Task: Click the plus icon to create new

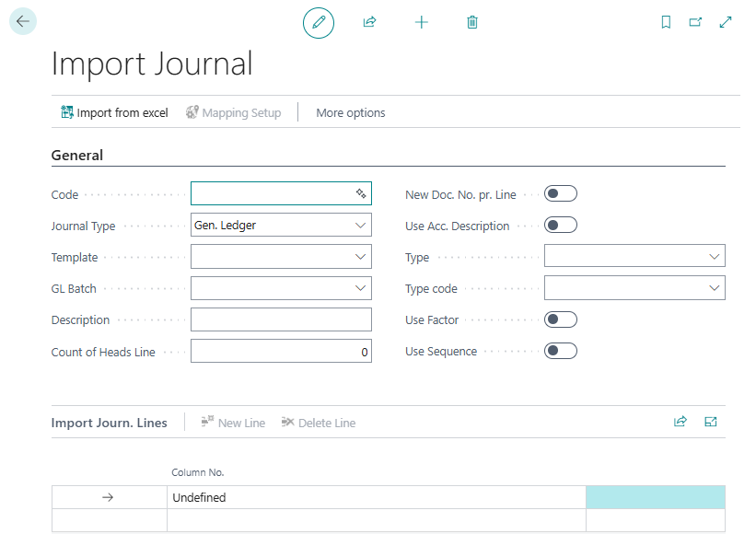Action: click(x=422, y=22)
